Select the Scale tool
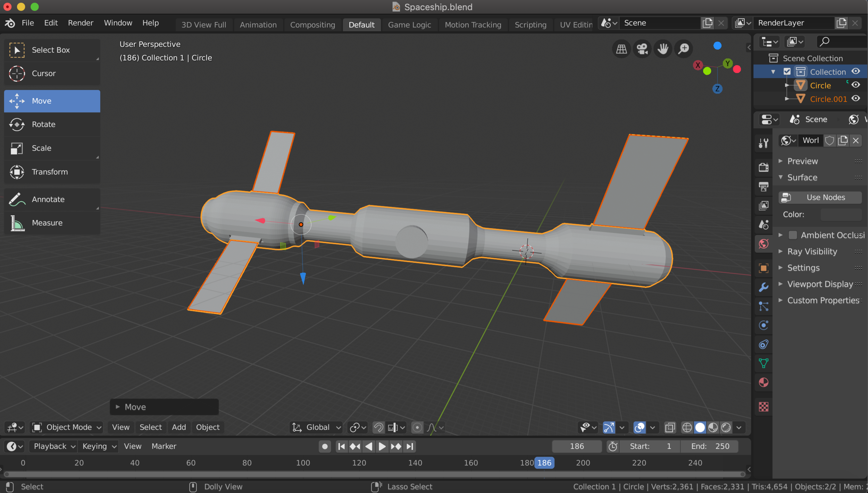The width and height of the screenshot is (868, 493). point(52,147)
